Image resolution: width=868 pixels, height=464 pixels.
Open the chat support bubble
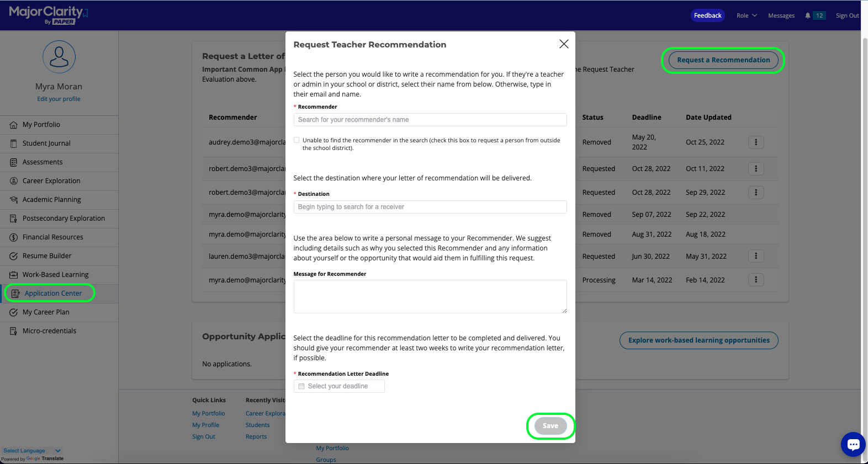click(853, 444)
